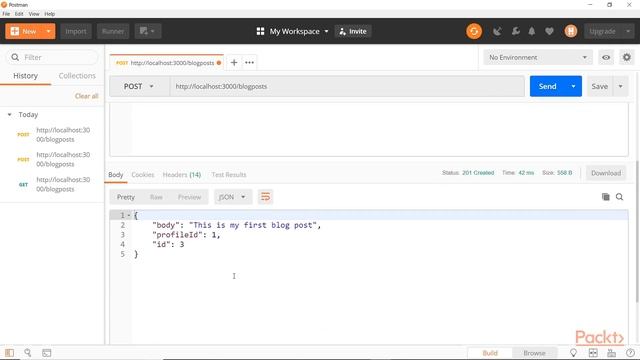Screen dimensions: 640x360
Task: Open the tab options ellipsis menu
Action: [249, 62]
